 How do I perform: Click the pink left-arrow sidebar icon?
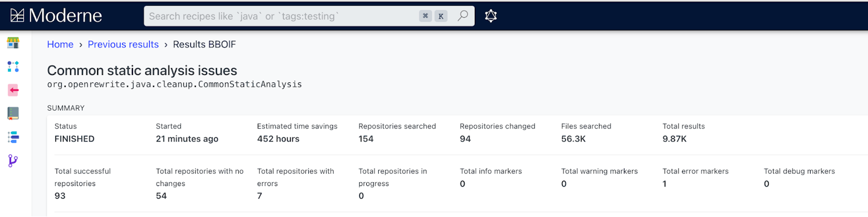tap(13, 90)
